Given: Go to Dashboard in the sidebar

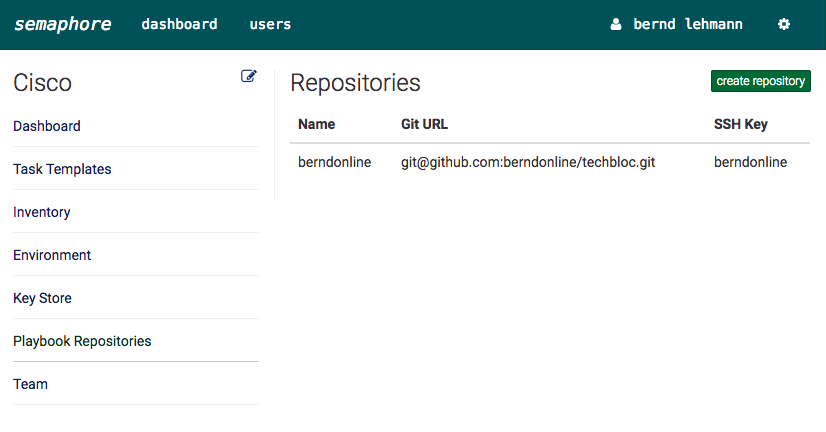Looking at the screenshot, I should (x=47, y=126).
